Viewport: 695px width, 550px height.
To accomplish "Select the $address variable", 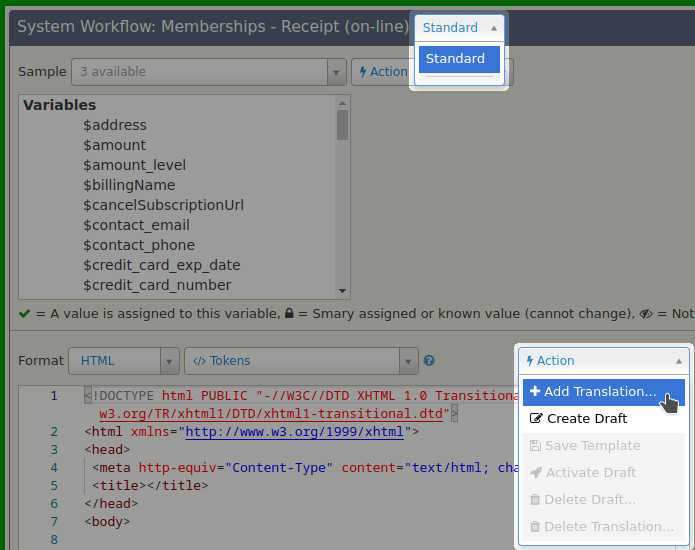I will (x=115, y=125).
